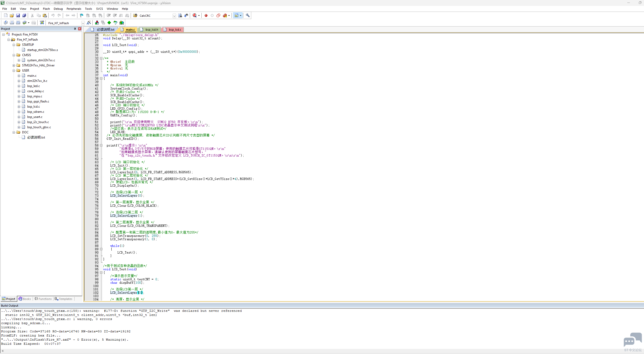Undo the last edit
Screen dimensions: 644x354
53,15
